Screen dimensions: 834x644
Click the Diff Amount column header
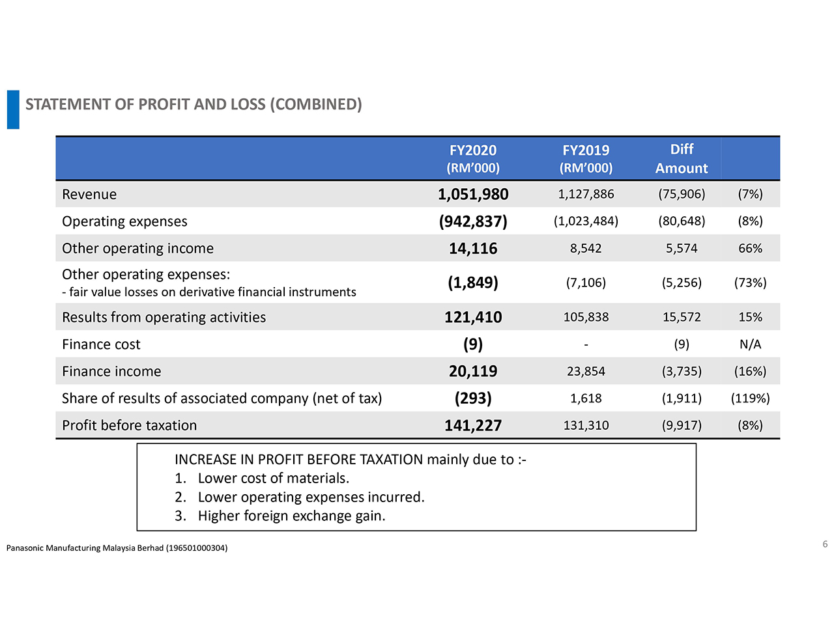(x=682, y=158)
